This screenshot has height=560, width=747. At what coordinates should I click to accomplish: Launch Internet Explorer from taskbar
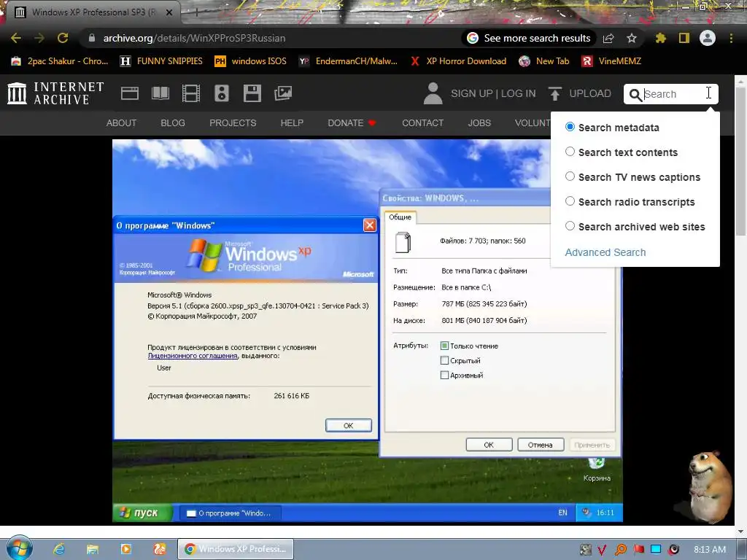pyautogui.click(x=59, y=549)
